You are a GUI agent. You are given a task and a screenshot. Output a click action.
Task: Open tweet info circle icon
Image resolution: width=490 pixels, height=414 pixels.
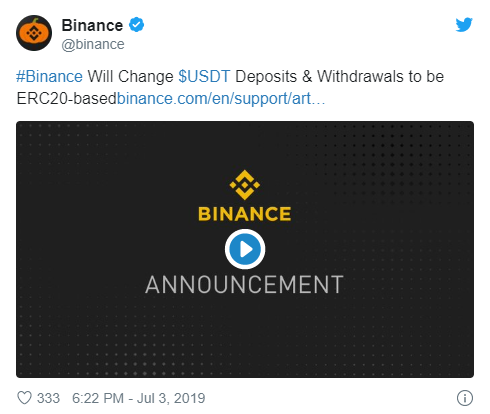pyautogui.click(x=465, y=398)
